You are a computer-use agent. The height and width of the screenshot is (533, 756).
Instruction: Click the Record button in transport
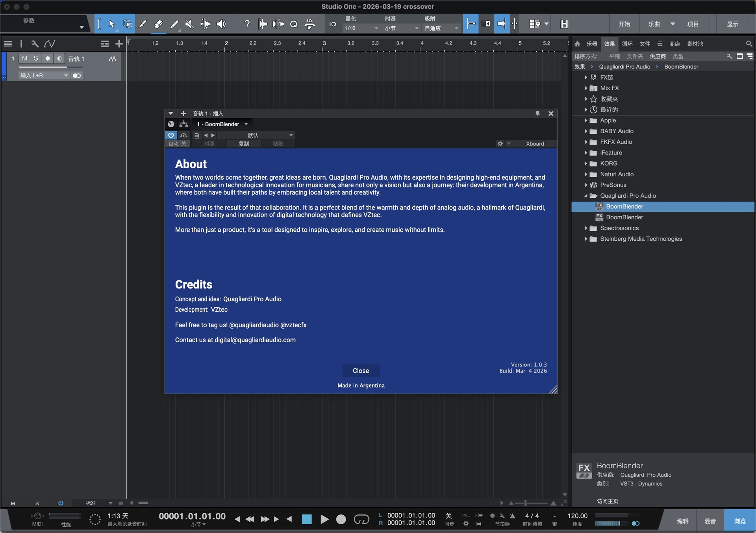341,519
